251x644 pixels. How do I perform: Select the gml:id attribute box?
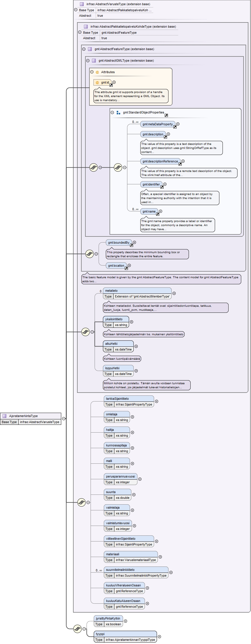[102, 82]
